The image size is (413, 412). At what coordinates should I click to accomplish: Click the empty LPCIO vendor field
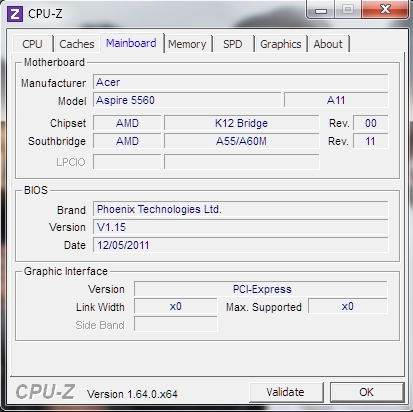[127, 162]
